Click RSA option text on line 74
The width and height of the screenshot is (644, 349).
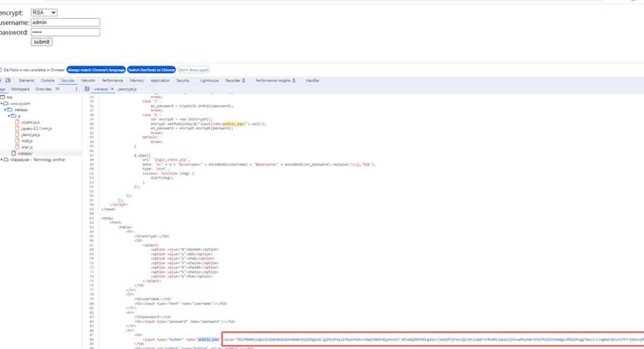(x=191, y=276)
